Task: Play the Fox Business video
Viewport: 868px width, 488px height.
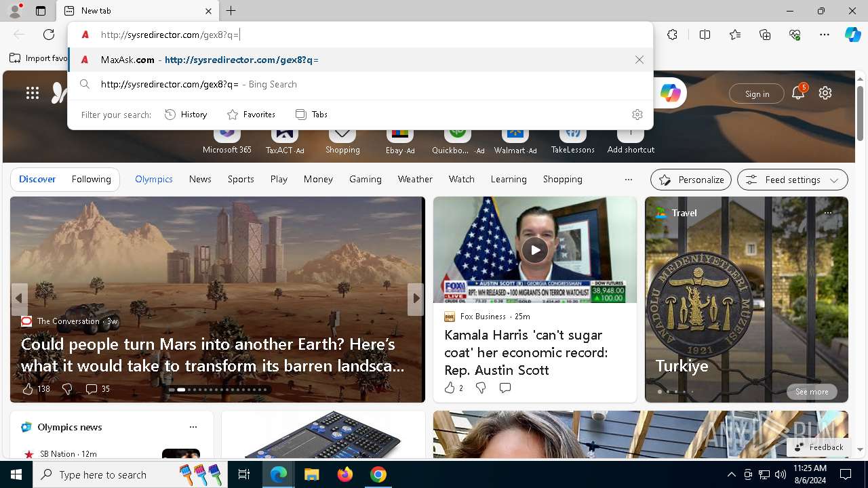Action: (x=535, y=250)
